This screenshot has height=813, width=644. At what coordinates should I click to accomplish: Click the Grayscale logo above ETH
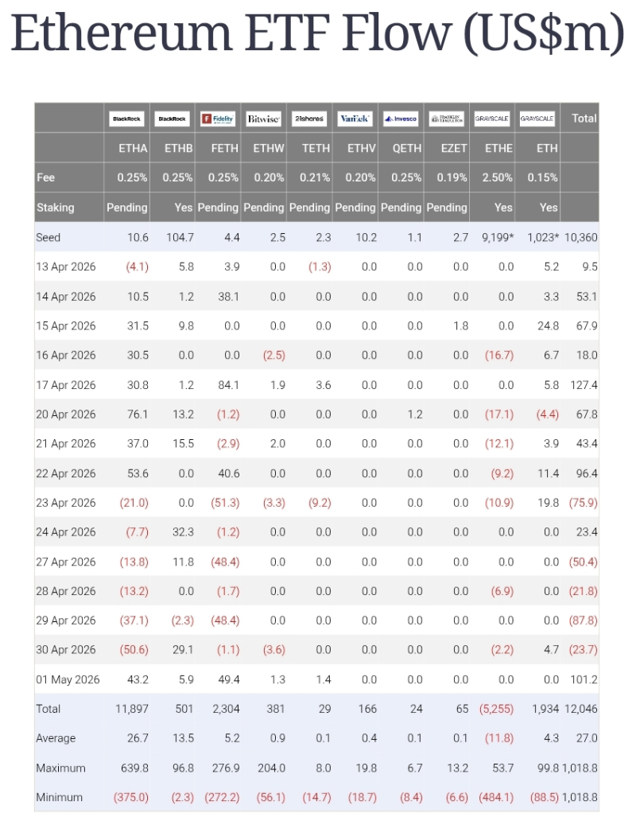tap(537, 119)
